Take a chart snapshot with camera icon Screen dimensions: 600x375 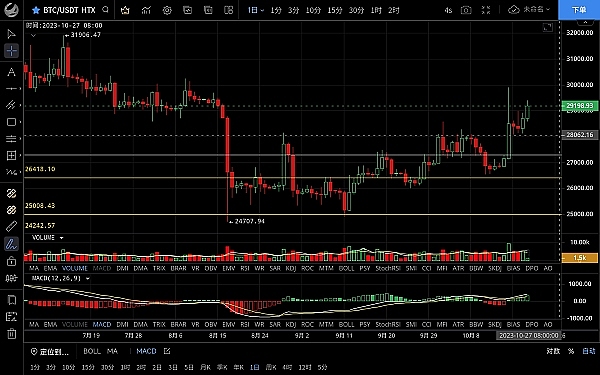466,10
